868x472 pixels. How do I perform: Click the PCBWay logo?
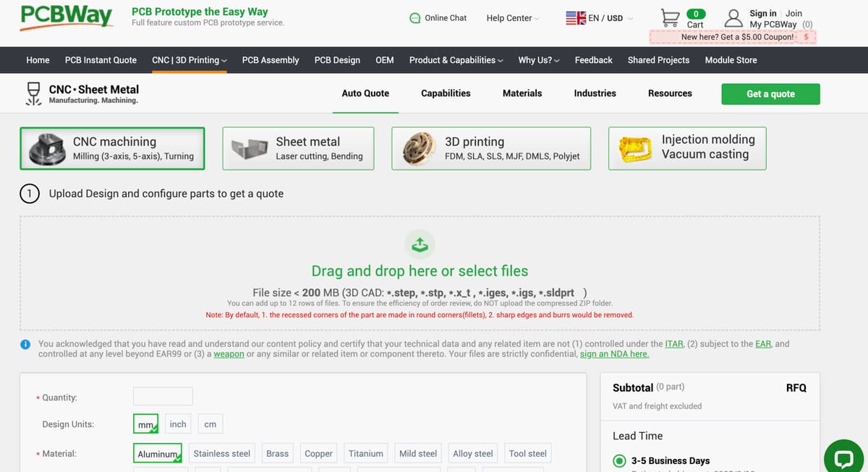[67, 17]
